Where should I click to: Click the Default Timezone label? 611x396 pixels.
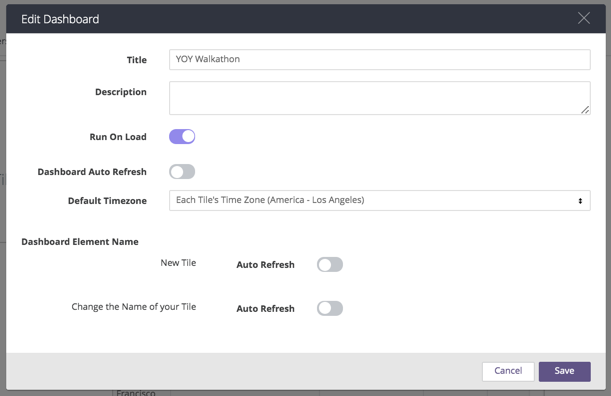[x=107, y=201]
